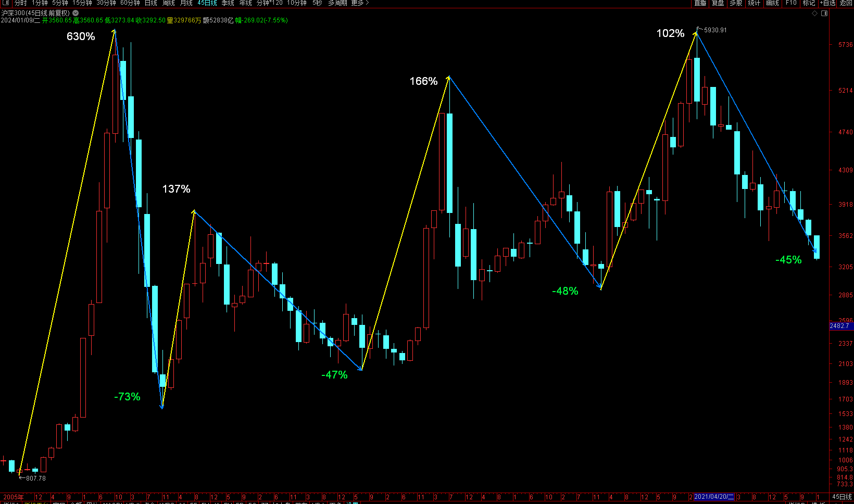This screenshot has height=504, width=854.
Task: Switch to 季线 quarterly chart
Action: click(x=228, y=3)
